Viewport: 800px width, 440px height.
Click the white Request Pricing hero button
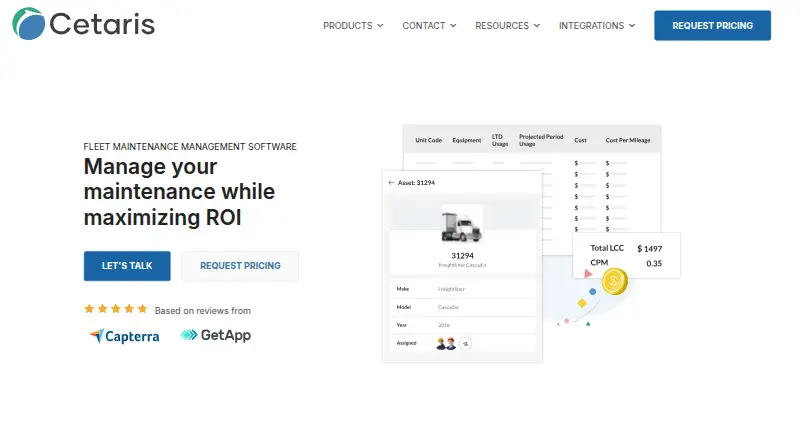240,266
